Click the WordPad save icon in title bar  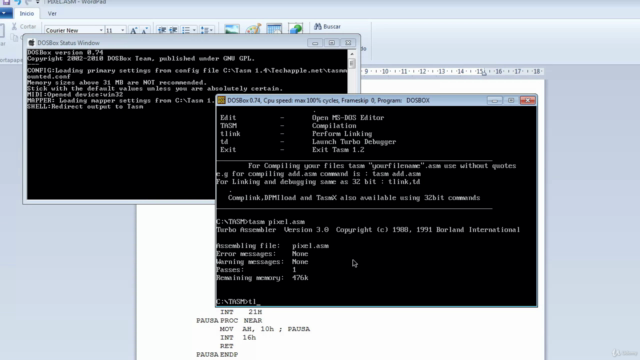tap(6, 2)
